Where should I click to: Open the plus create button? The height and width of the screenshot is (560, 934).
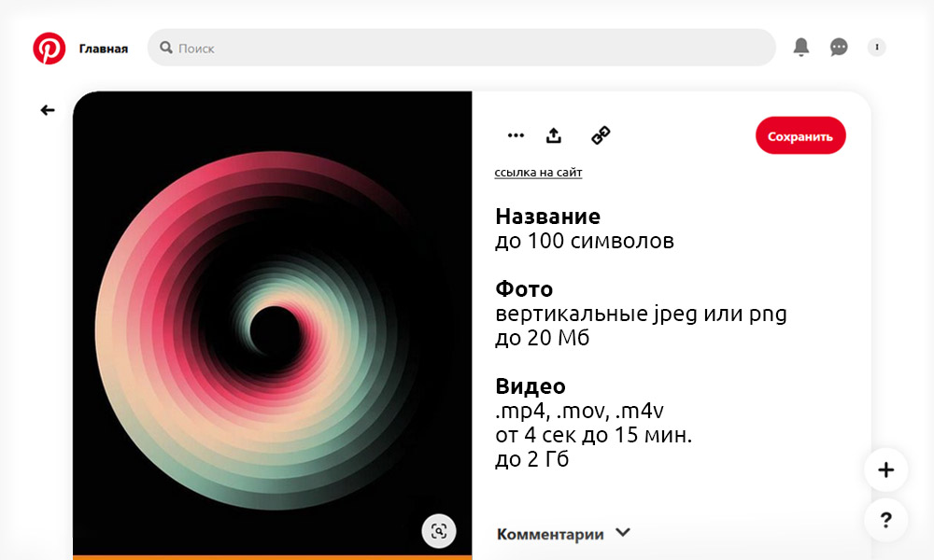point(885,469)
